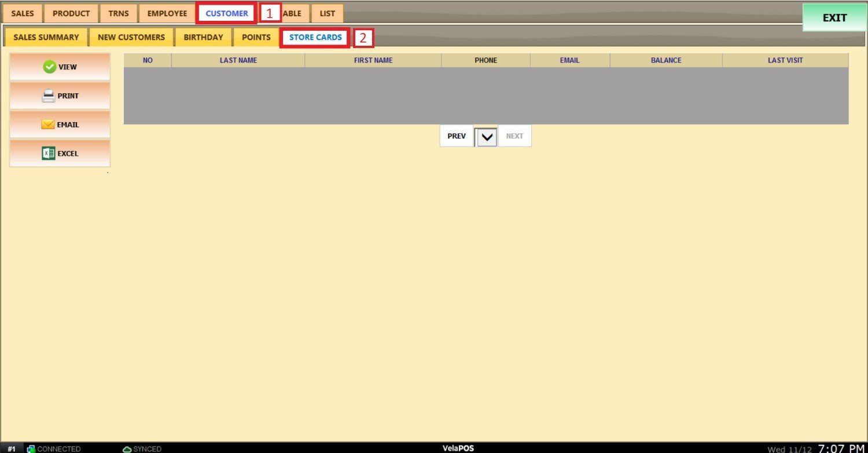
Task: Click the Connected network status icon
Action: click(x=31, y=449)
